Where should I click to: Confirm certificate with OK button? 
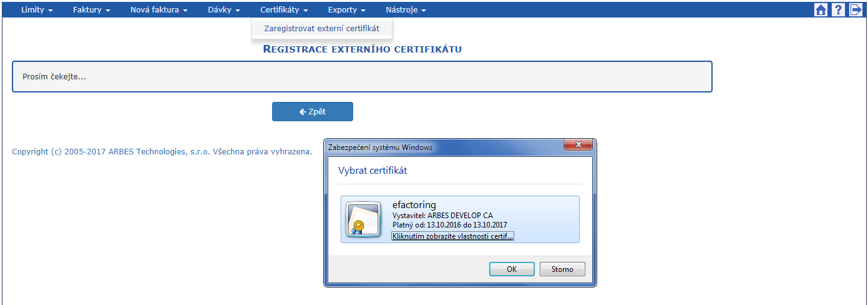click(x=512, y=269)
